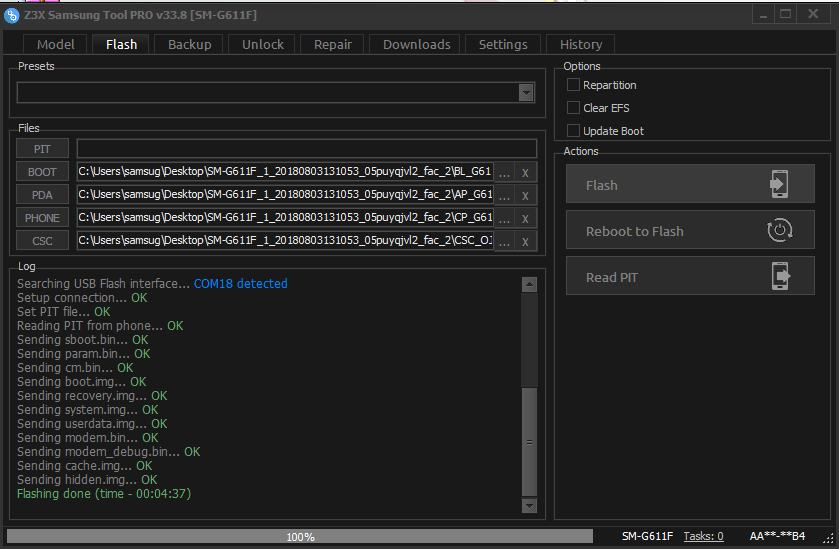The image size is (839, 549).
Task: Open the Backup tab
Action: (x=189, y=44)
